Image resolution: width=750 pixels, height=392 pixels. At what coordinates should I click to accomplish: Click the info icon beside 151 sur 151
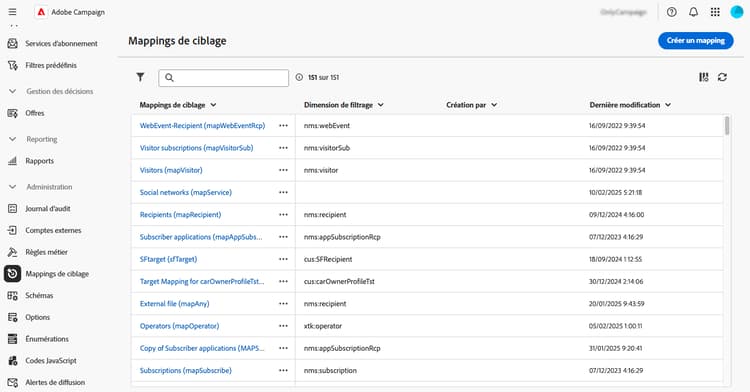299,77
